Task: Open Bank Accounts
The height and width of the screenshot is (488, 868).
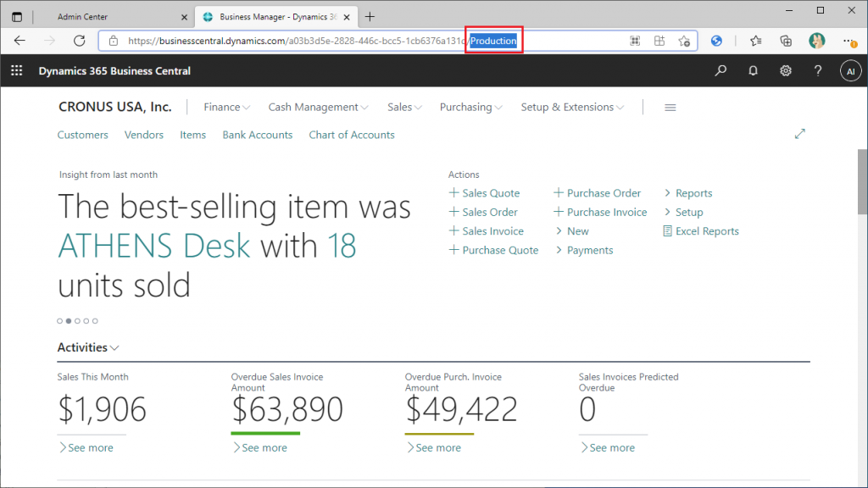Action: coord(258,135)
